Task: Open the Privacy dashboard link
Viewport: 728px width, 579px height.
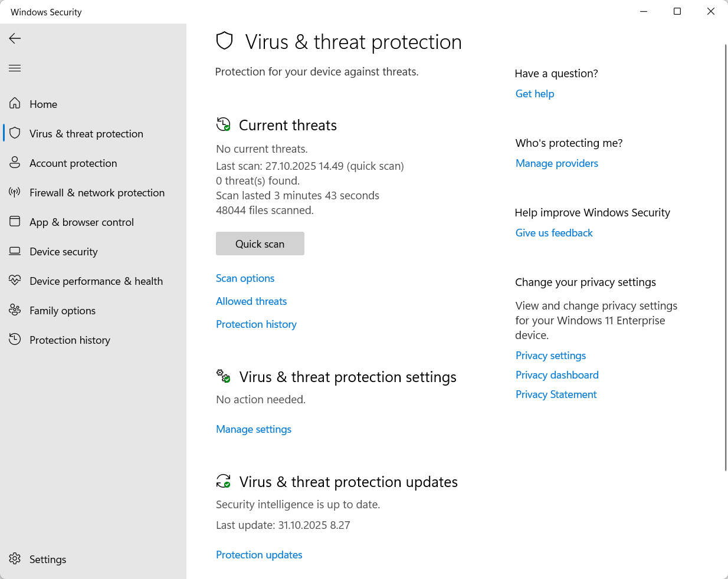Action: click(557, 375)
